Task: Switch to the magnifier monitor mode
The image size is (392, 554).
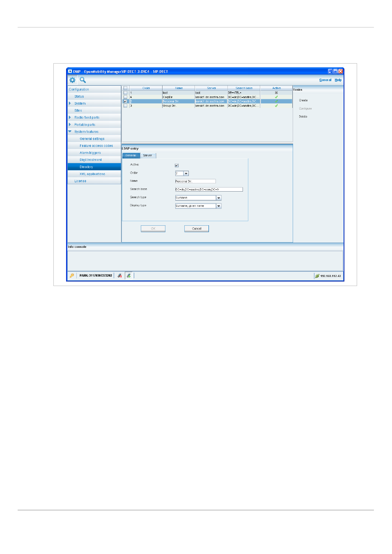Action: click(x=83, y=80)
